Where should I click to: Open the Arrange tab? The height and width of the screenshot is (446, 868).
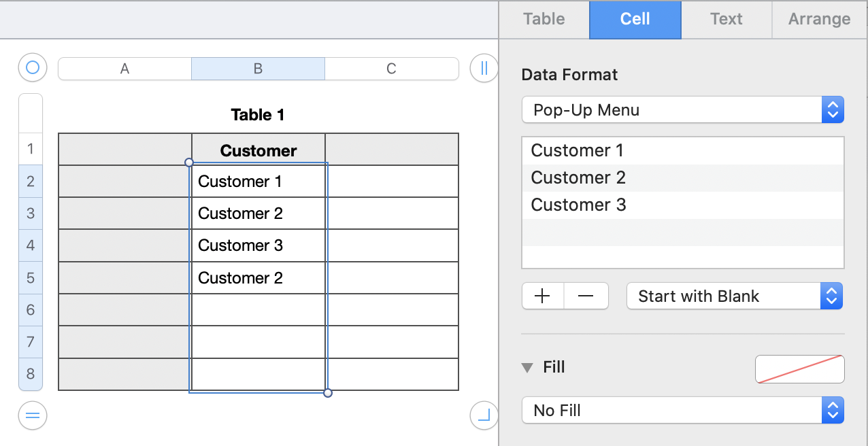(x=819, y=19)
